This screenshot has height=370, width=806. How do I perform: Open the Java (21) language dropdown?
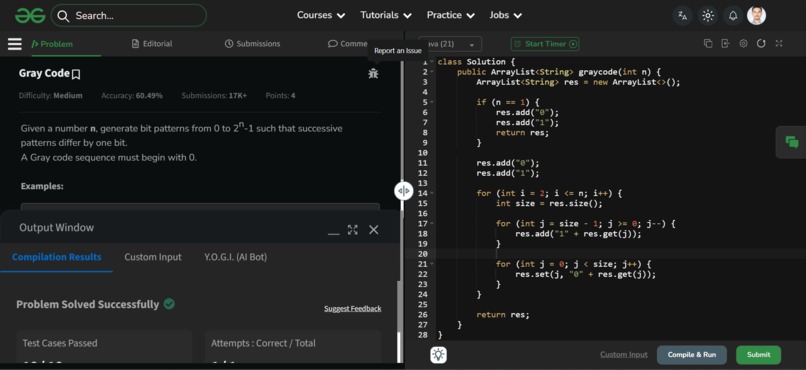coord(451,44)
